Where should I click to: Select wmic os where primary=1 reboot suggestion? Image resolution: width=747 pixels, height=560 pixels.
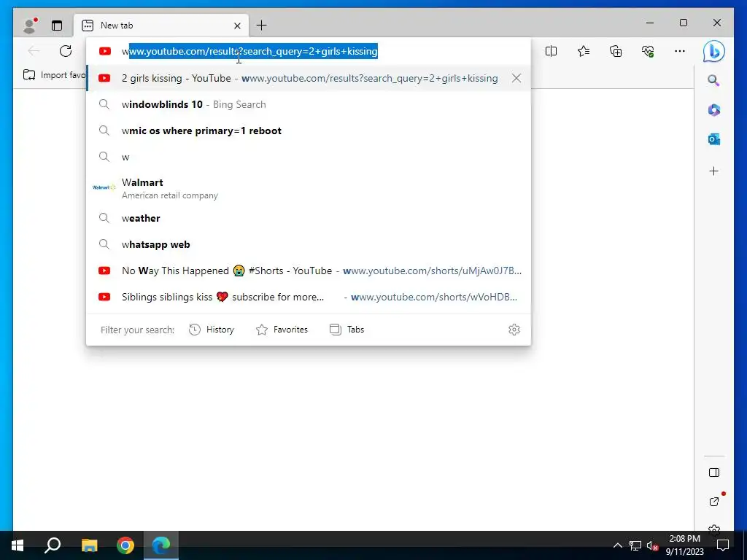pyautogui.click(x=309, y=131)
